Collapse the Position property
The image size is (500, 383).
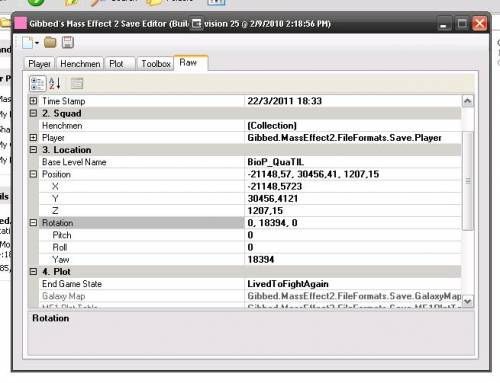(x=33, y=174)
